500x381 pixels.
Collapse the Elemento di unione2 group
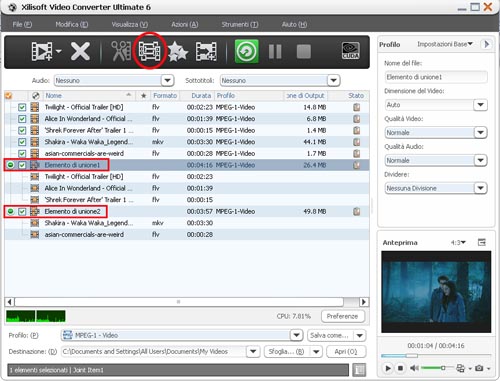[x=11, y=211]
